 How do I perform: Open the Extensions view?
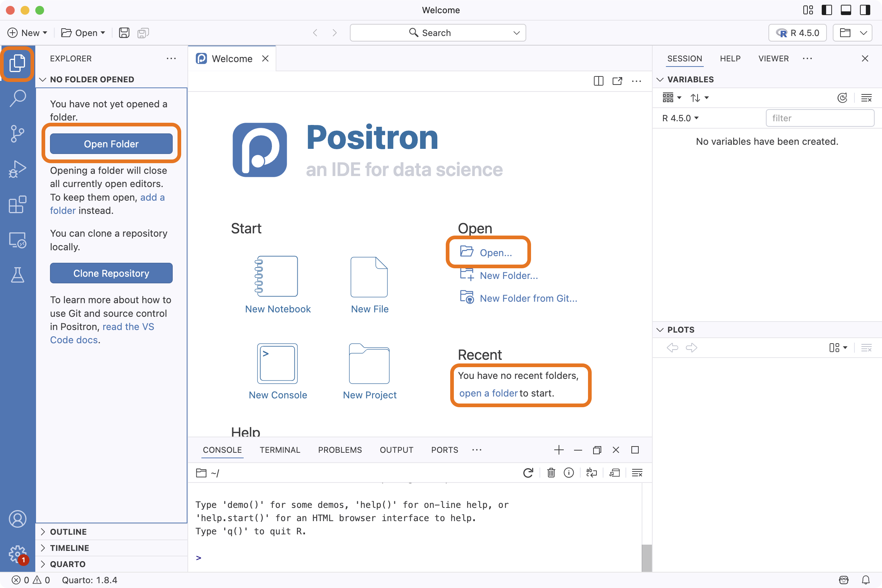pos(17,205)
